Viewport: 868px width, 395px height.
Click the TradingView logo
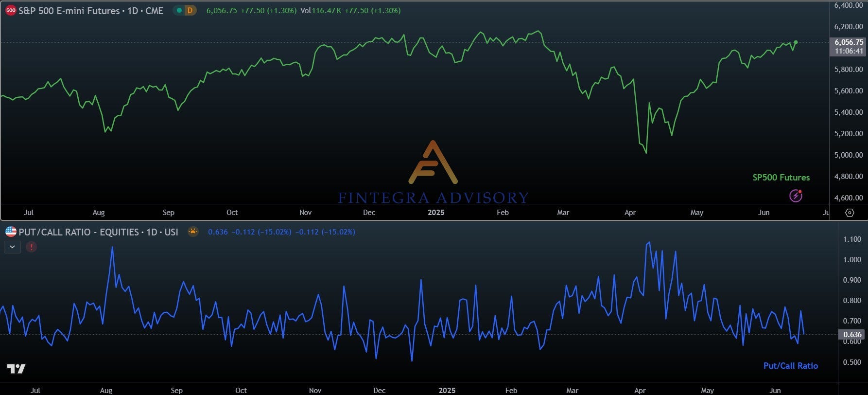click(16, 369)
